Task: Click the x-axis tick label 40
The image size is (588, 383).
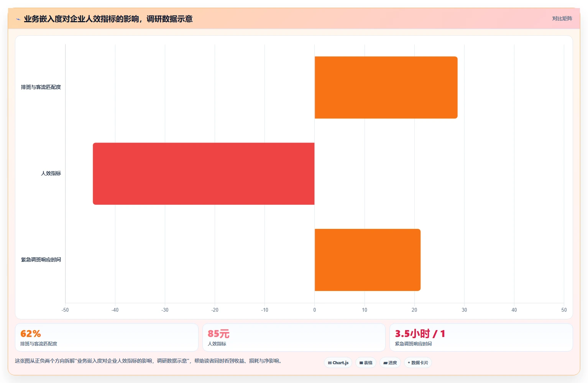Action: 514,310
